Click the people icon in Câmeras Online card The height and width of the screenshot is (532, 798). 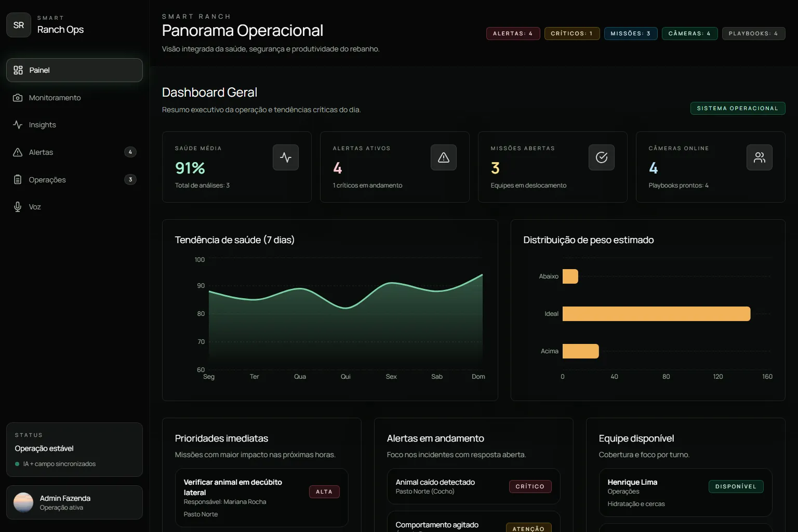pyautogui.click(x=760, y=157)
